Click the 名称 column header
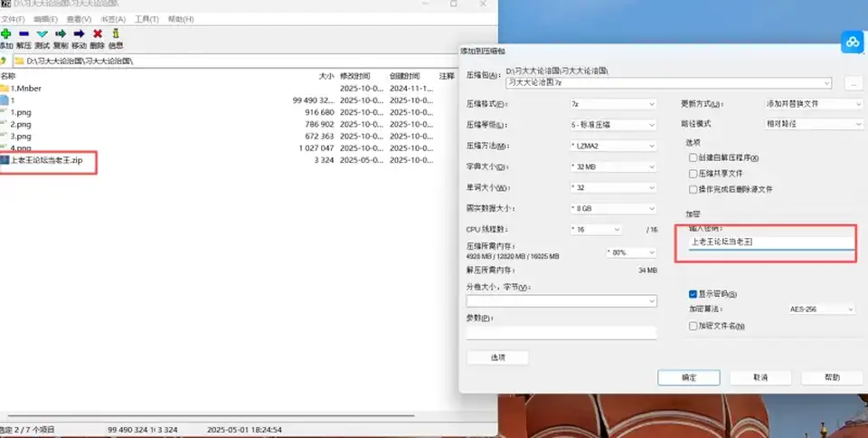Viewport: 868px width, 438px height. [x=8, y=76]
